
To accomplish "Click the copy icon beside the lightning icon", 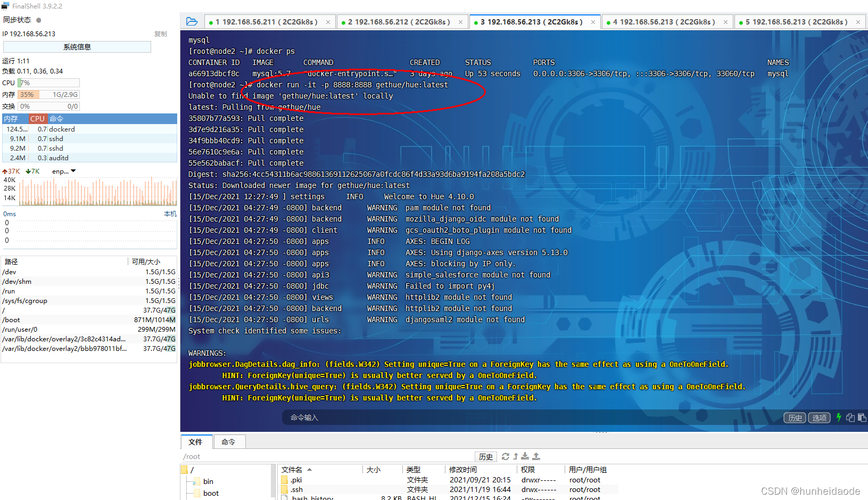I will (849, 417).
